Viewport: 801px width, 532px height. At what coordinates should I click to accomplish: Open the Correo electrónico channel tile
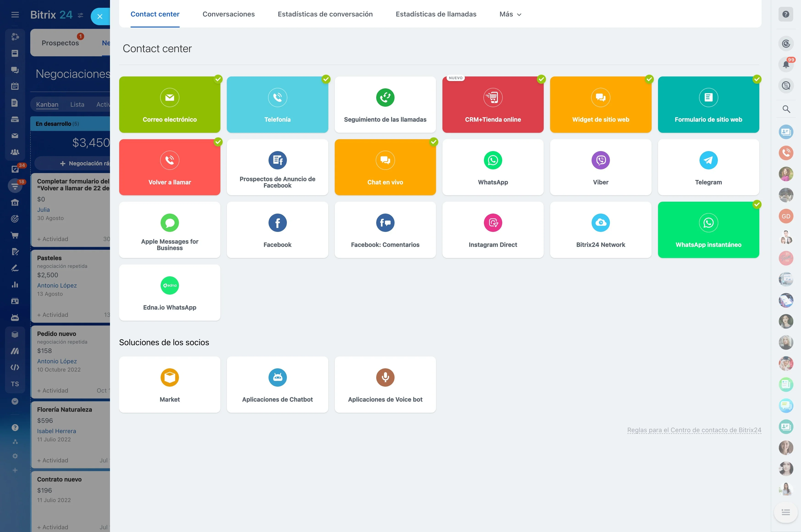[170, 104]
